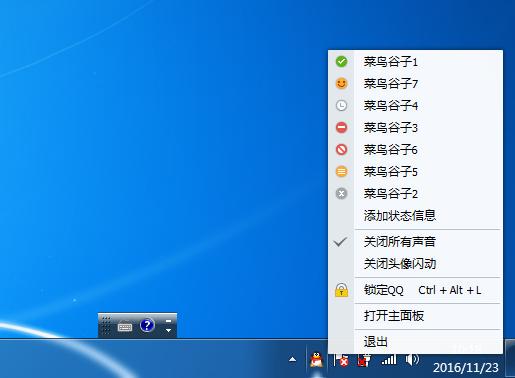The width and height of the screenshot is (515, 378).
Task: Choose the 菜鸟谷子4 status entry
Action: tap(415, 106)
